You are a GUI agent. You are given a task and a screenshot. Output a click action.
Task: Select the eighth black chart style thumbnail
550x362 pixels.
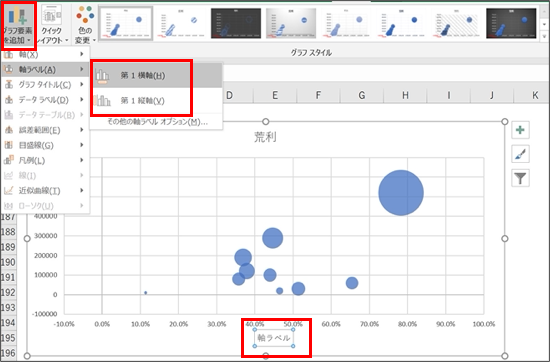point(511,23)
